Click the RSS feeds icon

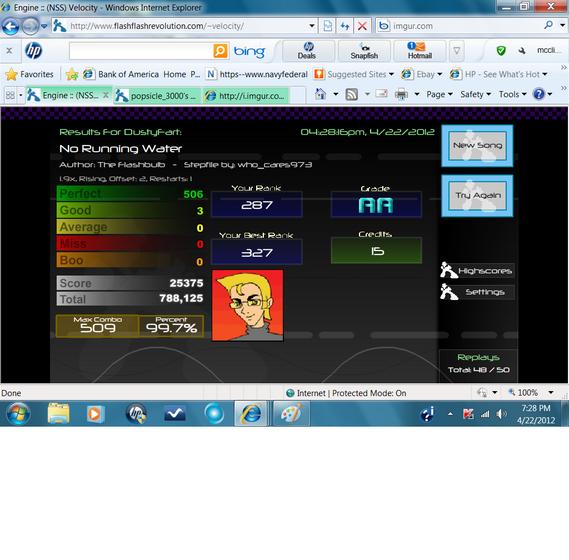coord(351,94)
